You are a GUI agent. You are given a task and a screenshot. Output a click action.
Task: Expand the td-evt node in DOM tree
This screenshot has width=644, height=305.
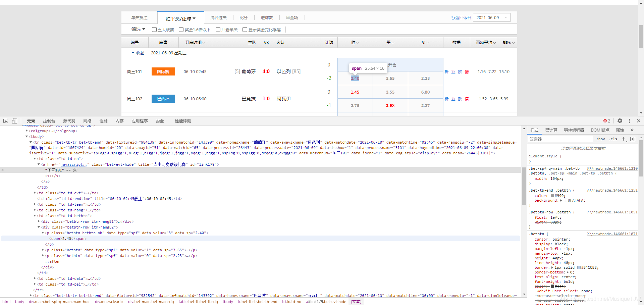(35, 193)
